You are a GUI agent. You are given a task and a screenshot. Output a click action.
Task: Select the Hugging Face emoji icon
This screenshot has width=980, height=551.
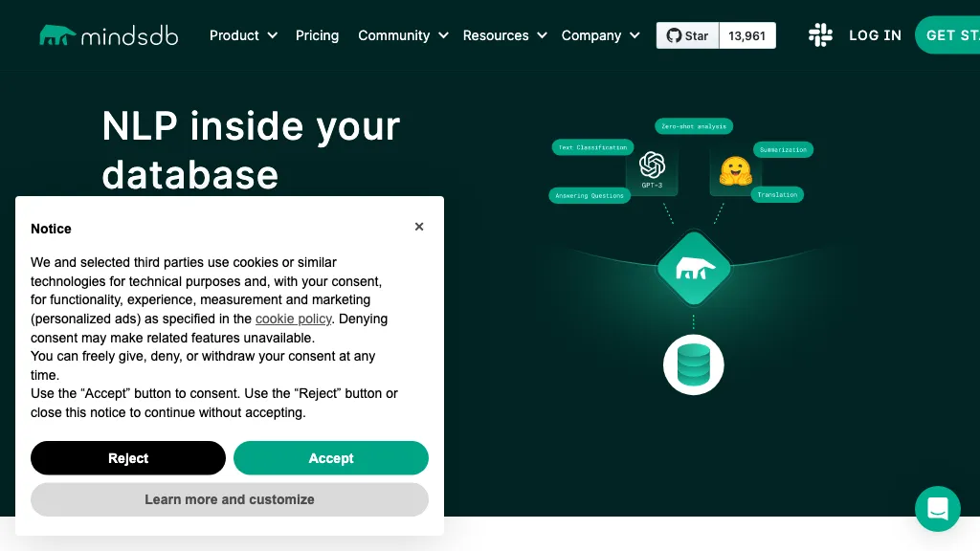[733, 170]
